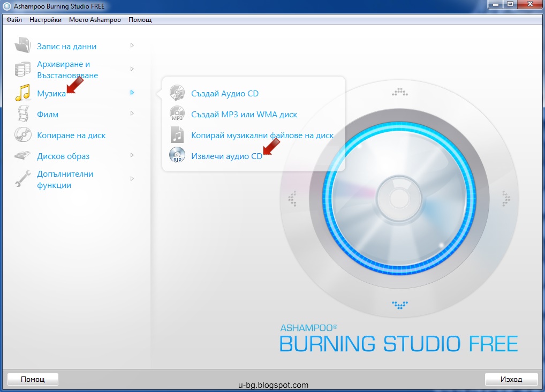Open the Настройки menu
The height and width of the screenshot is (392, 545).
[45, 20]
